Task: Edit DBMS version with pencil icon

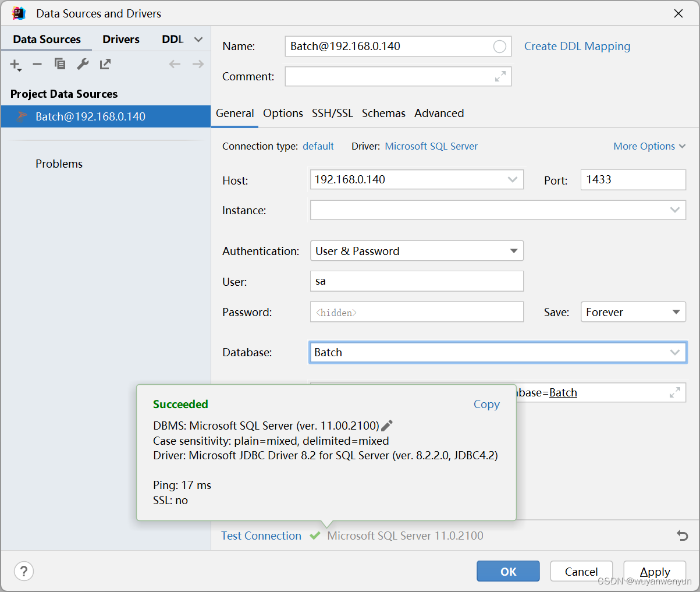Action: coord(387,426)
